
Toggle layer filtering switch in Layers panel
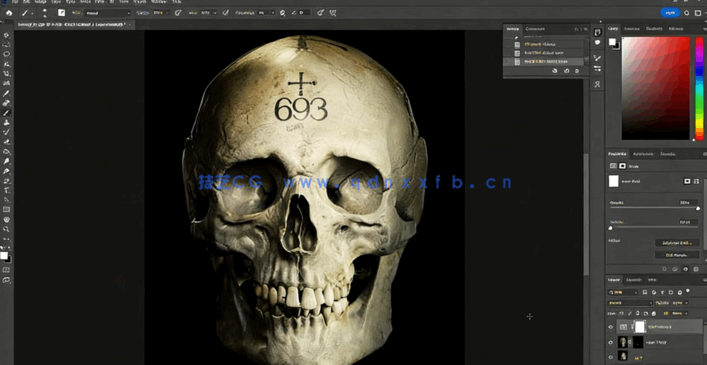(x=688, y=291)
